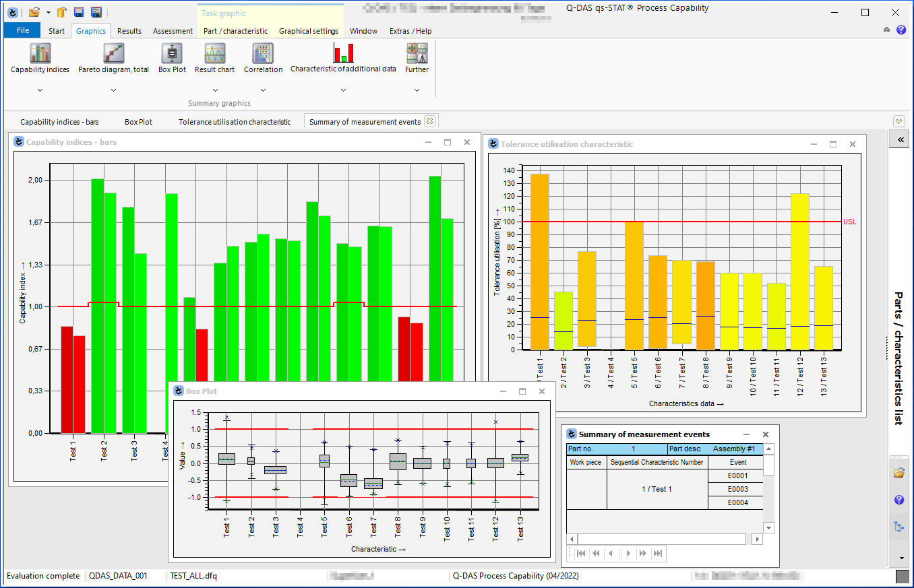Click the qs-STAT application logo icon
Screen dimensions: 914x588
[11, 12]
